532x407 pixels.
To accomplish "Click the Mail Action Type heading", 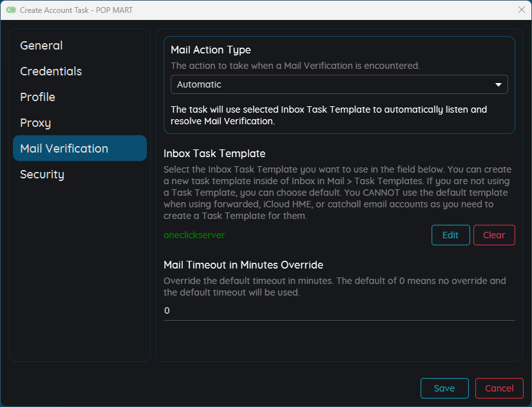I will 211,50.
